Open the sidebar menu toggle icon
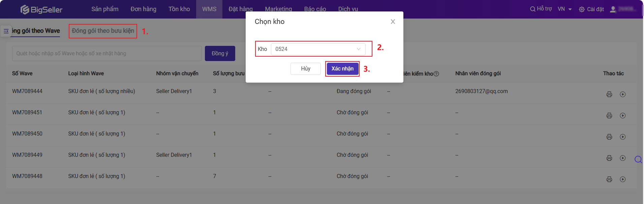Screen dimensions: 644x204 tap(6, 31)
